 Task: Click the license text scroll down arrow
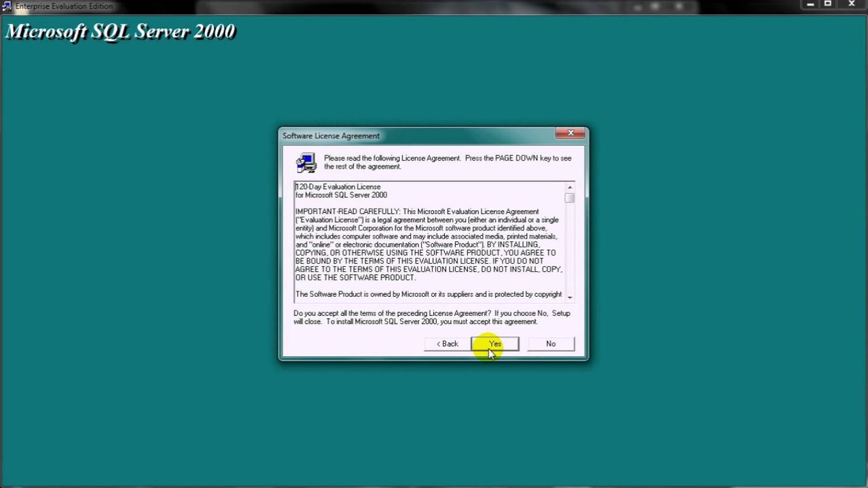click(x=570, y=297)
